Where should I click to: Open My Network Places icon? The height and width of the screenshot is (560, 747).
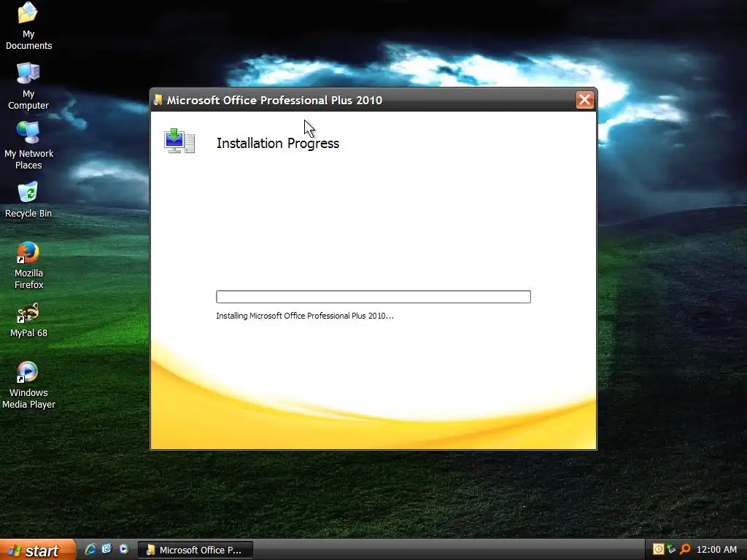[x=28, y=145]
